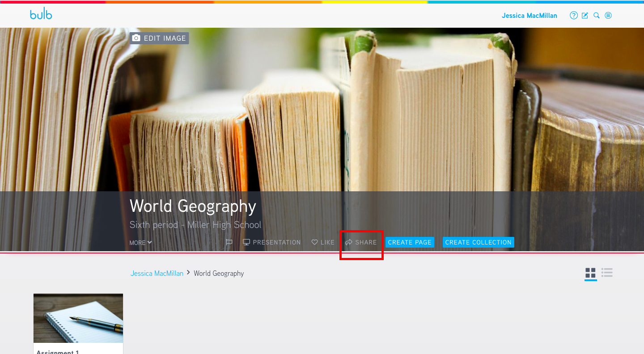Switch to grid view
Image resolution: width=644 pixels, height=354 pixels.
[590, 273]
